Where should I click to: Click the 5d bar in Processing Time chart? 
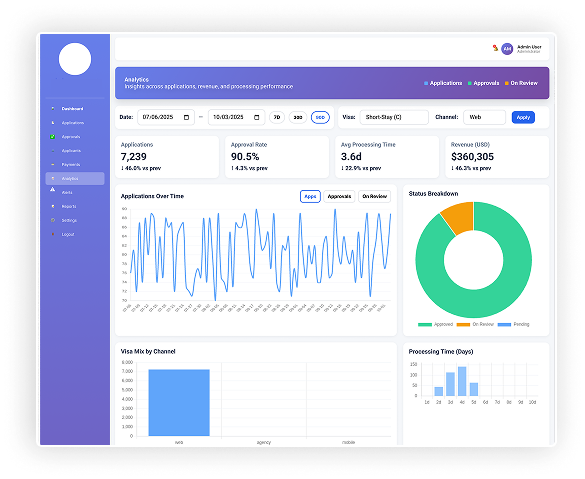pos(474,389)
